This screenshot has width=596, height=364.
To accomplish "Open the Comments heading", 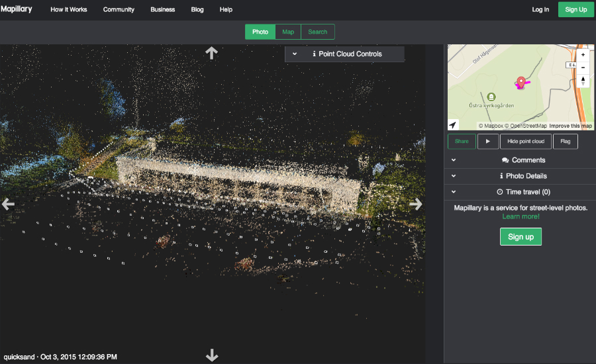I will (523, 160).
